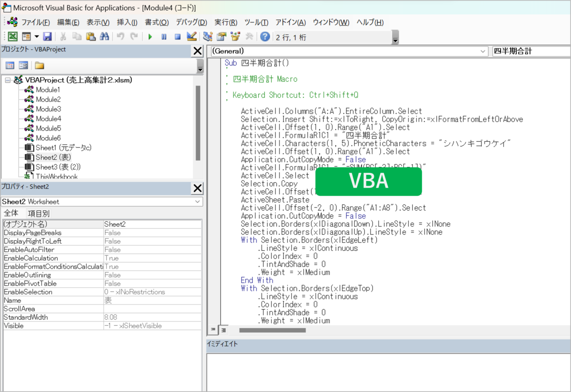This screenshot has height=392, width=571.
Task: Select Module4 in the project tree
Action: [48, 119]
